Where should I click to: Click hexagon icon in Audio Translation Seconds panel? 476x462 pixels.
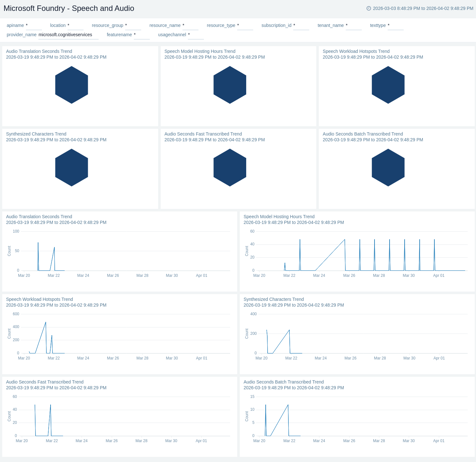coord(71,85)
